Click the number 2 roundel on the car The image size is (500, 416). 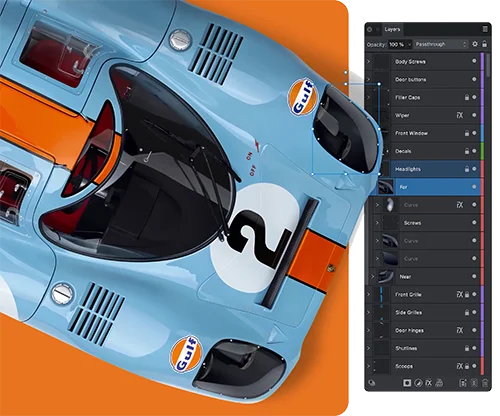click(255, 238)
